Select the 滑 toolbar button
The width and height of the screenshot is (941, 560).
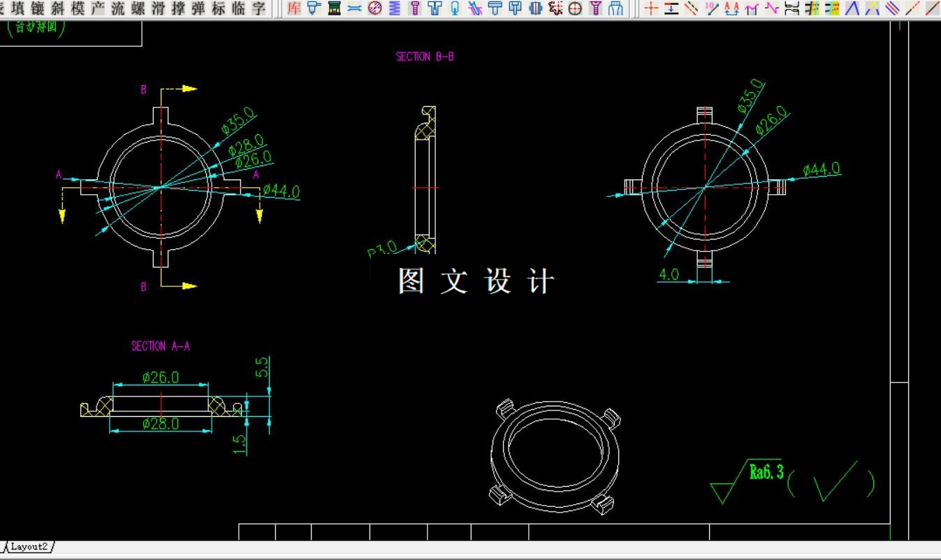tap(159, 8)
